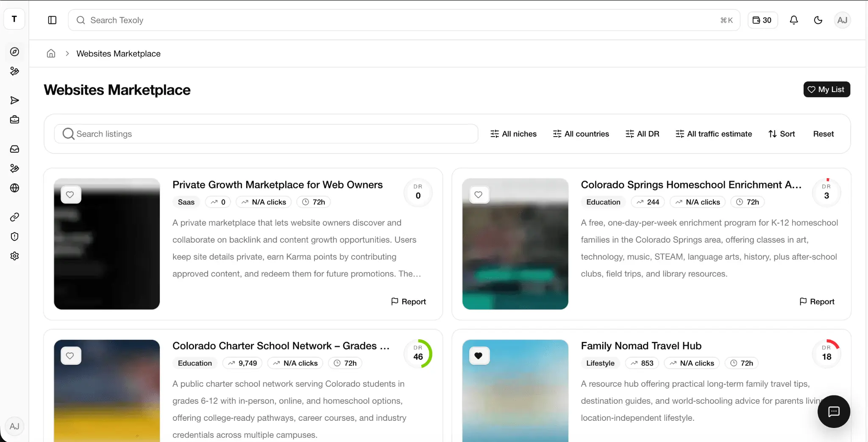
Task: Click the magnifier in Search listings
Action: [x=68, y=134]
